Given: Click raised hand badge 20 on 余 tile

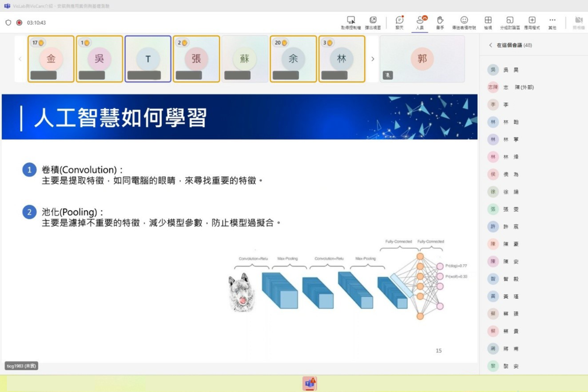Looking at the screenshot, I should 281,43.
